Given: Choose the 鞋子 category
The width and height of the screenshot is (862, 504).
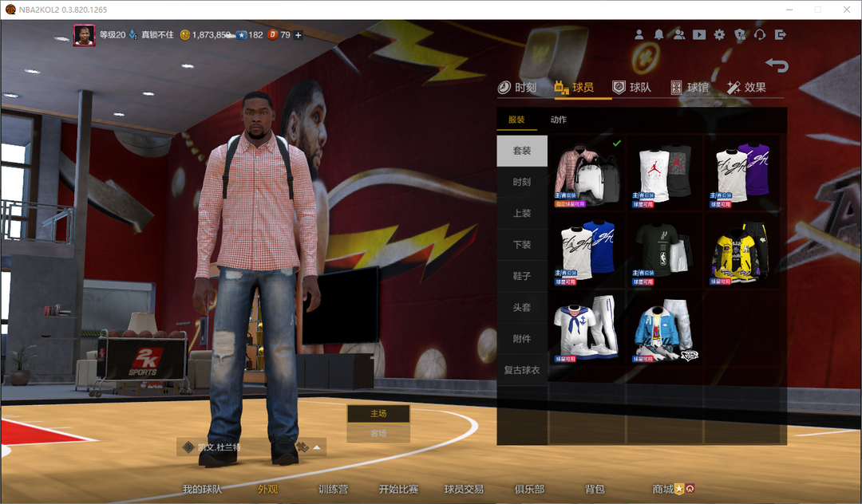Looking at the screenshot, I should [522, 276].
